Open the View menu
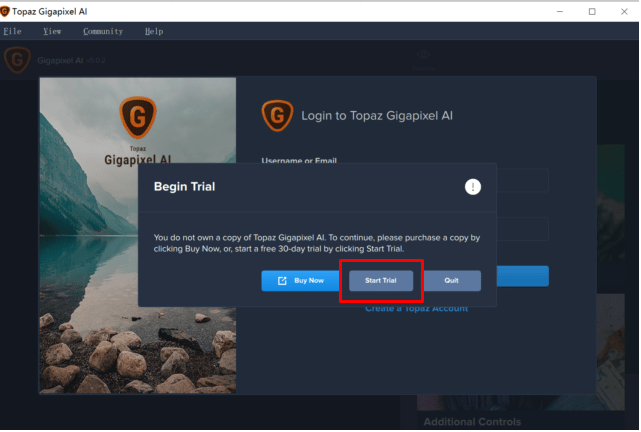 coord(52,31)
